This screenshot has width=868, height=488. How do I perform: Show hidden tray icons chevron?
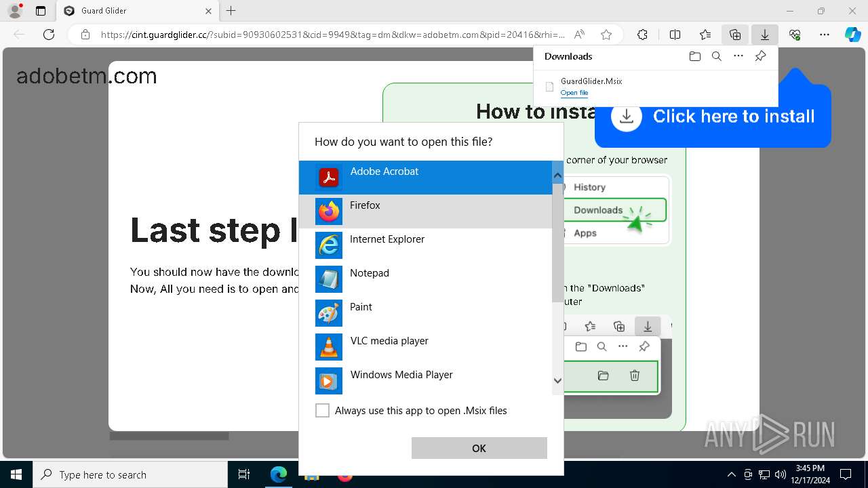[731, 475]
